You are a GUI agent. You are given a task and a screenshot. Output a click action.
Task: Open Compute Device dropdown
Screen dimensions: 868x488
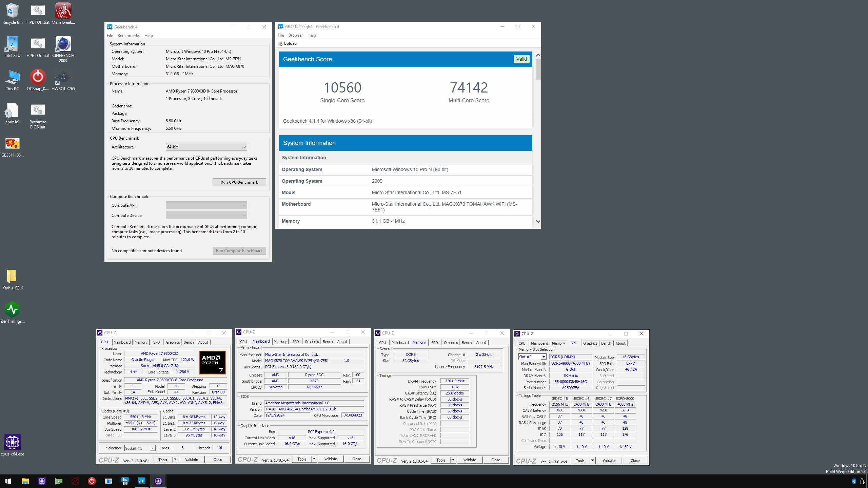[206, 215]
